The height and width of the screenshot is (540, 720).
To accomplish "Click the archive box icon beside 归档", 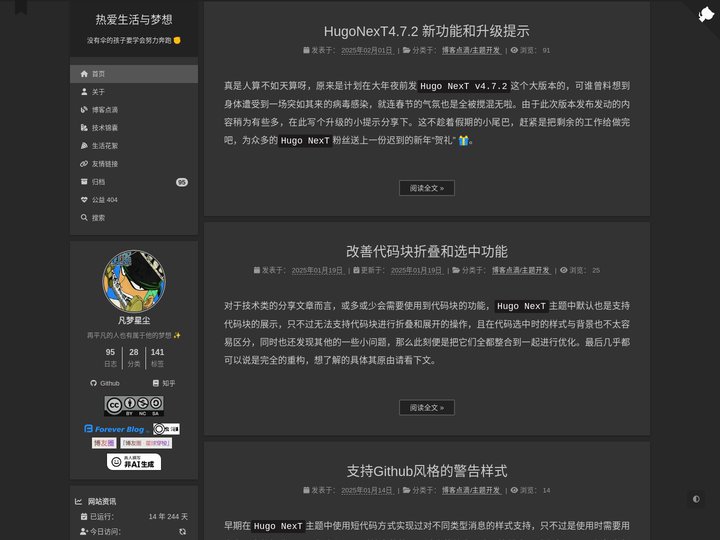I will (84, 181).
